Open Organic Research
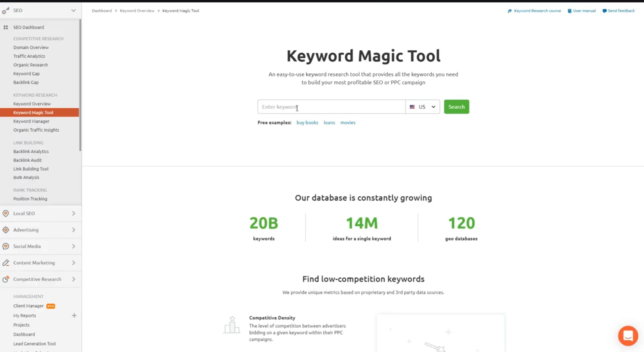644x352 pixels. point(31,65)
